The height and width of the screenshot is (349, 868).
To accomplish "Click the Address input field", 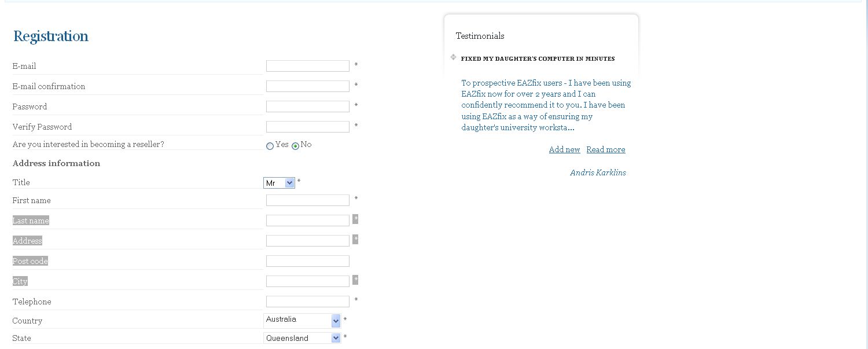I will tap(307, 241).
